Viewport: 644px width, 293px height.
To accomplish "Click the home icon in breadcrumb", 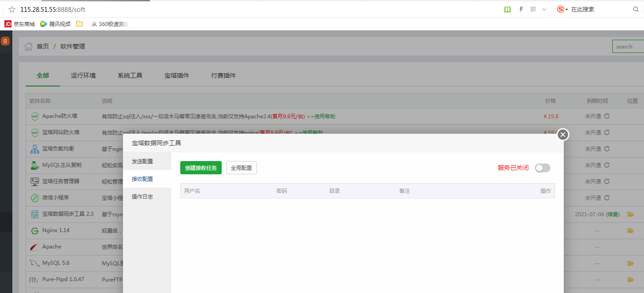I will tap(29, 46).
